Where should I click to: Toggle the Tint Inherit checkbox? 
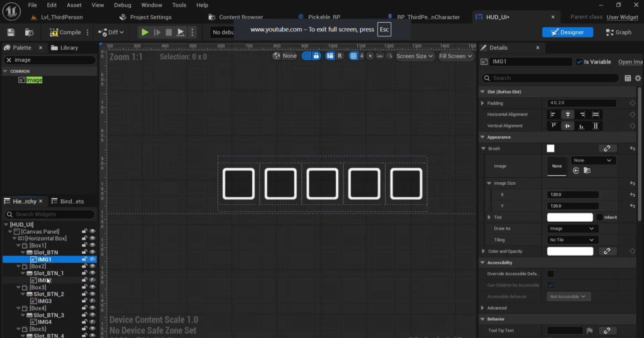(x=599, y=217)
